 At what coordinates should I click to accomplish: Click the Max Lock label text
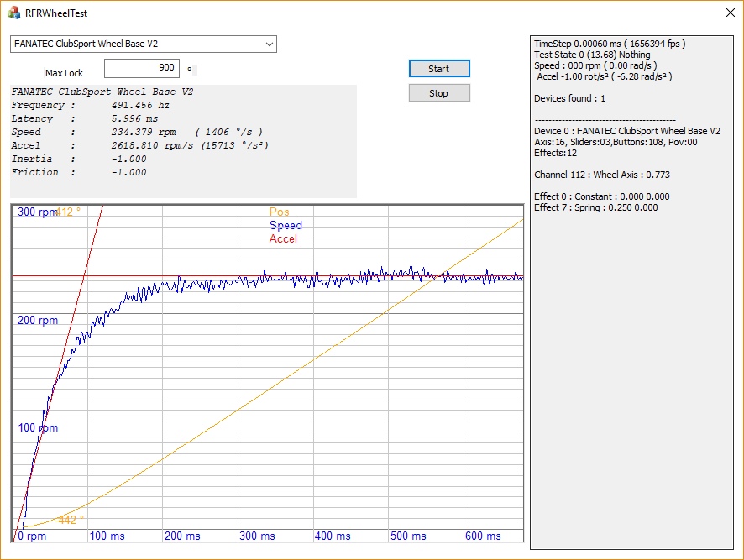coord(64,74)
